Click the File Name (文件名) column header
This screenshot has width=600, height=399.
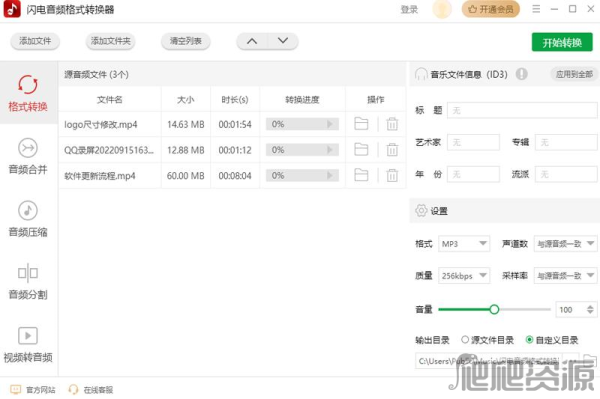109,99
